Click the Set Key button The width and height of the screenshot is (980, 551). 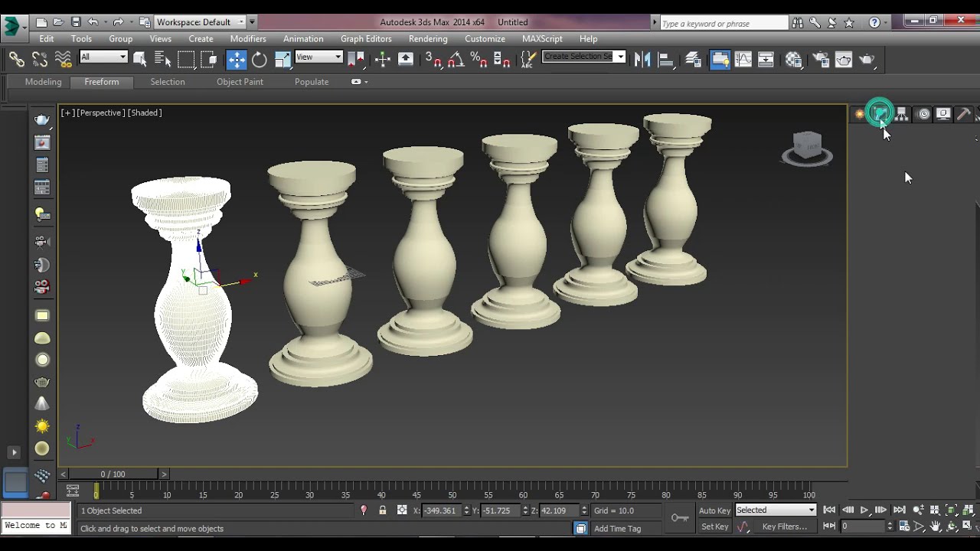(x=714, y=527)
